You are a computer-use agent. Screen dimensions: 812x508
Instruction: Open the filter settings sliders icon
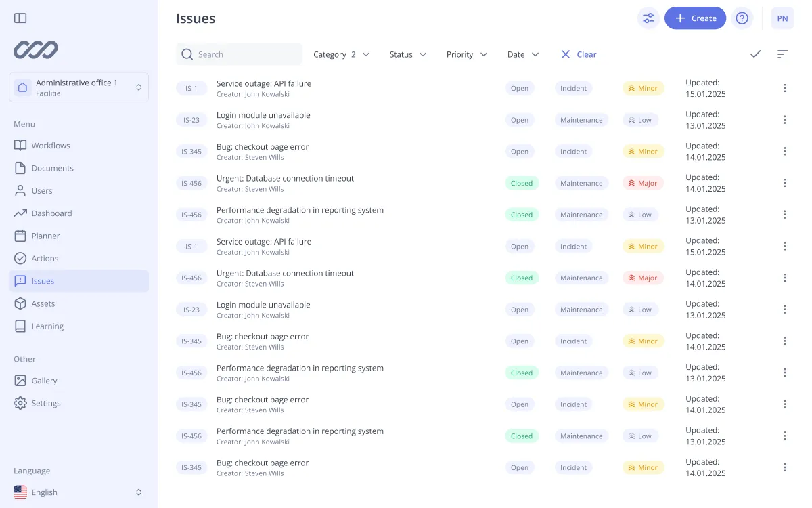[x=648, y=18]
